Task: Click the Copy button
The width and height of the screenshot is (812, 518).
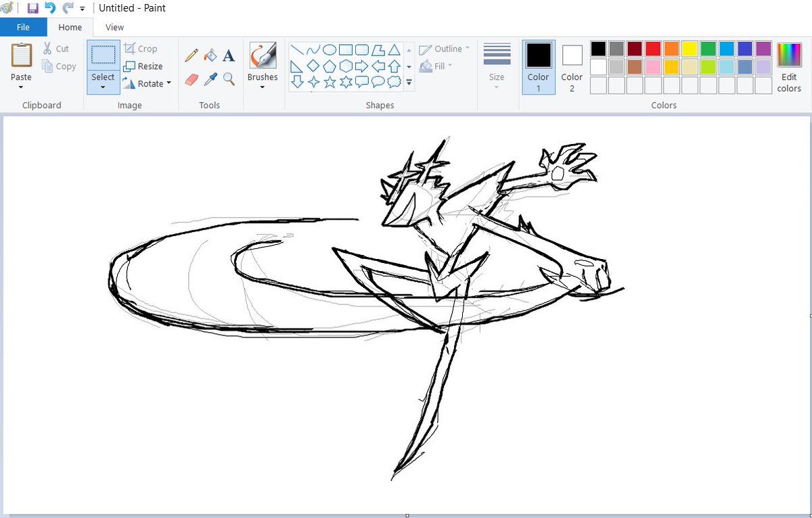Action: pyautogui.click(x=59, y=66)
